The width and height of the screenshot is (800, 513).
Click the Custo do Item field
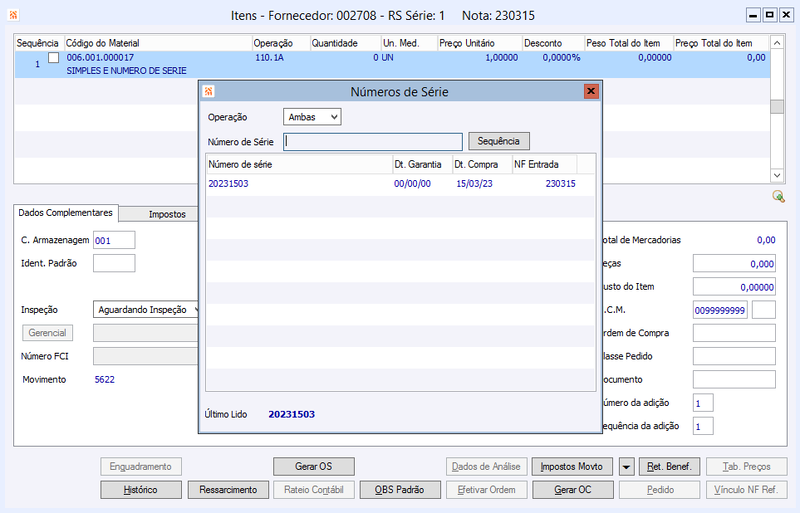click(734, 287)
